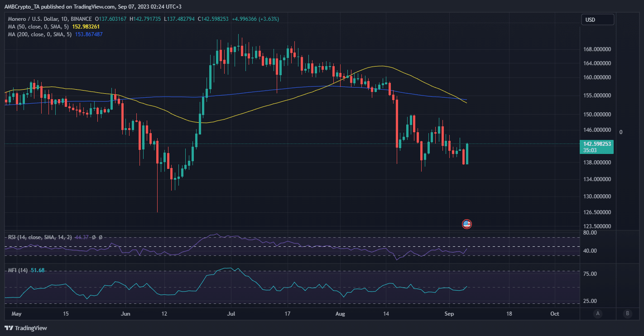
Task: Toggle the A auto-scale button
Action: [x=598, y=313]
